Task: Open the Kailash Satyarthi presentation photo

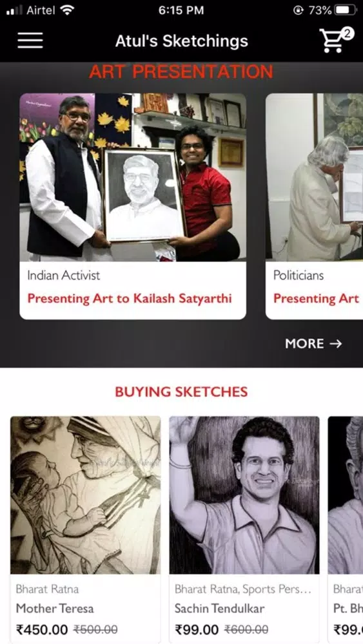Action: tap(133, 177)
